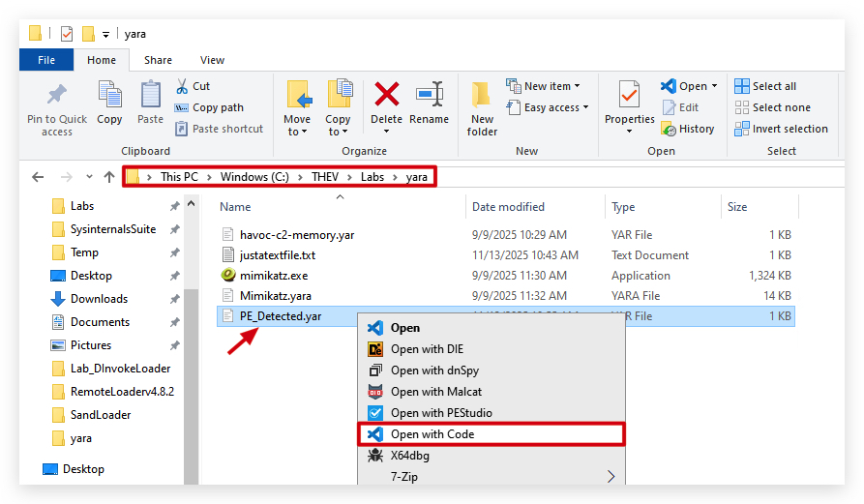
Task: Click Labs breadcrumb in address bar
Action: point(372,177)
